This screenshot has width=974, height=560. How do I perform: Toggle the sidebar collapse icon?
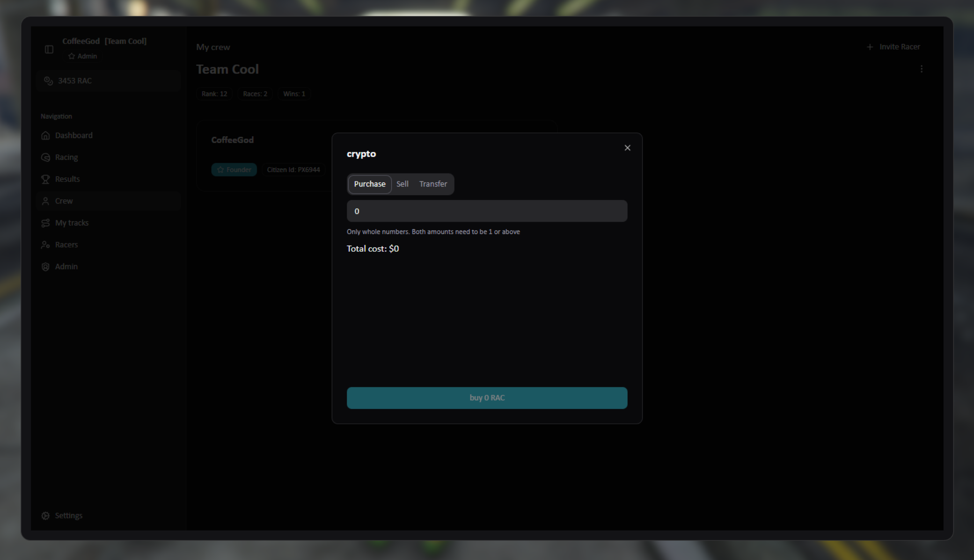[x=49, y=49]
